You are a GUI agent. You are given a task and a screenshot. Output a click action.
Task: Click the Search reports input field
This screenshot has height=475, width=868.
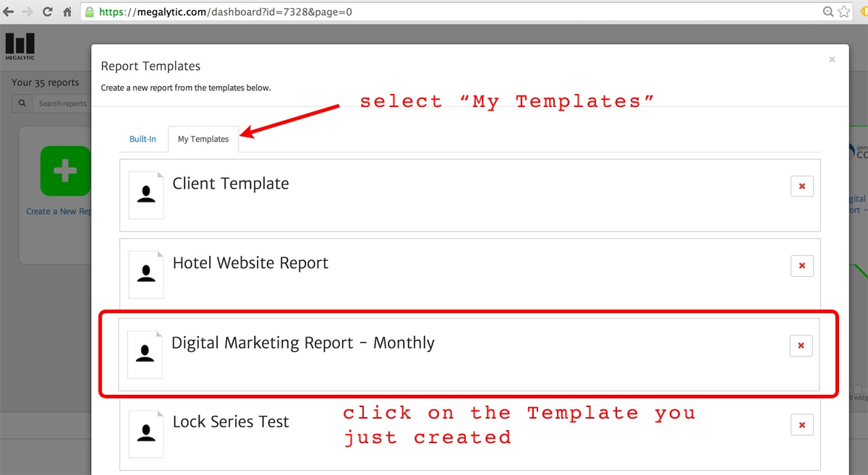[x=61, y=103]
